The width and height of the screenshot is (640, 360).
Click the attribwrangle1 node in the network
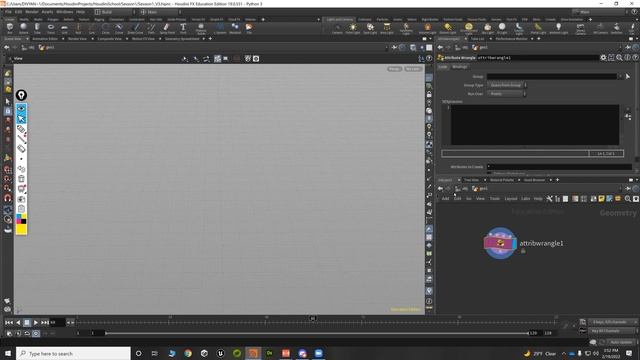pos(500,243)
